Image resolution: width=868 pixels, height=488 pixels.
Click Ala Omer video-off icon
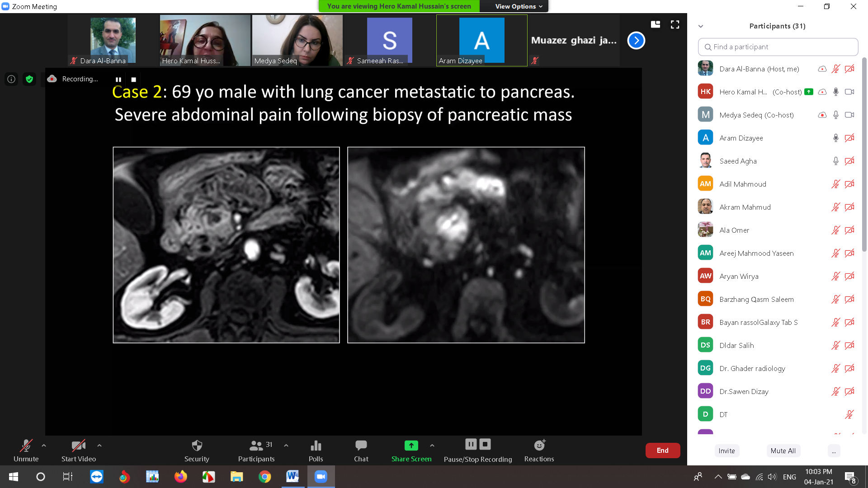pyautogui.click(x=849, y=230)
